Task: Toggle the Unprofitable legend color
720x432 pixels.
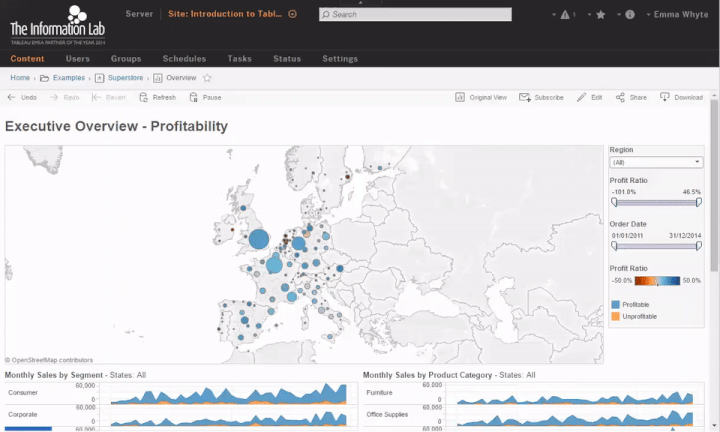Action: pos(615,316)
